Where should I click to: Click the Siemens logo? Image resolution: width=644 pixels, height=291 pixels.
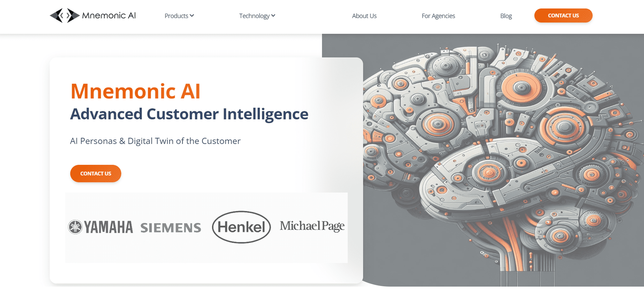pos(171,228)
